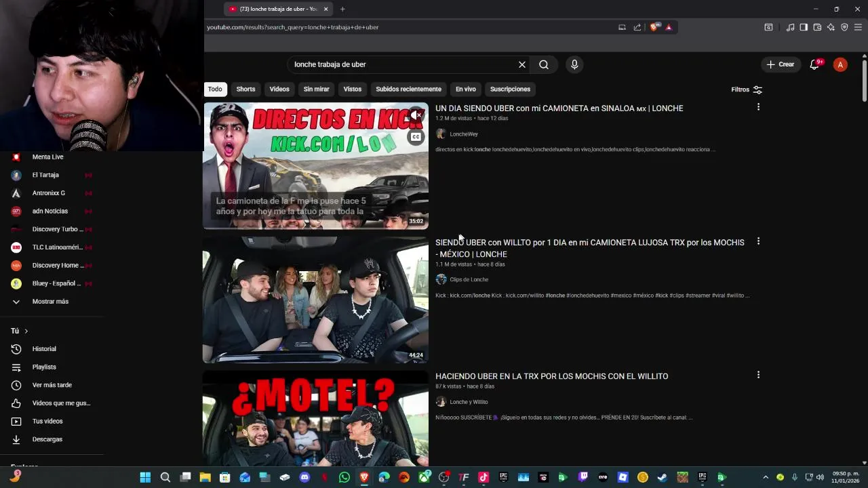The width and height of the screenshot is (868, 488).
Task: Open TikTok from the taskbar
Action: 484,477
